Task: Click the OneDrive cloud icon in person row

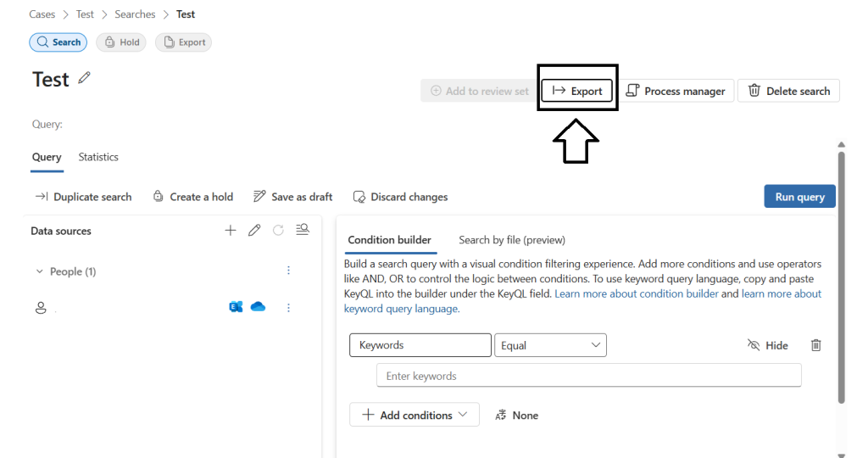Action: point(258,306)
